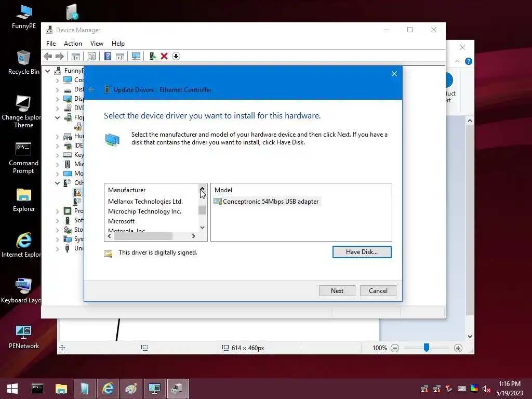Click the zoom in plus button
Screen dimensions: 532x399
point(458,348)
